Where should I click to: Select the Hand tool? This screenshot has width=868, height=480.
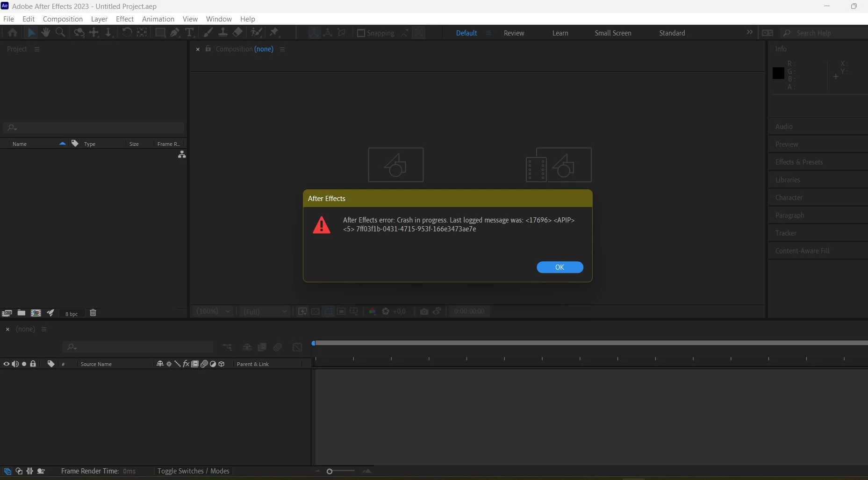click(x=45, y=32)
